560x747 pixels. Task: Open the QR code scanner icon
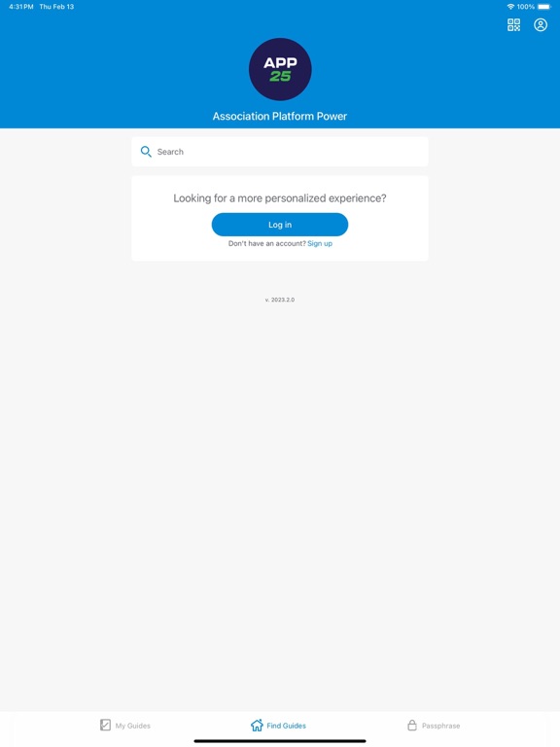(x=513, y=24)
